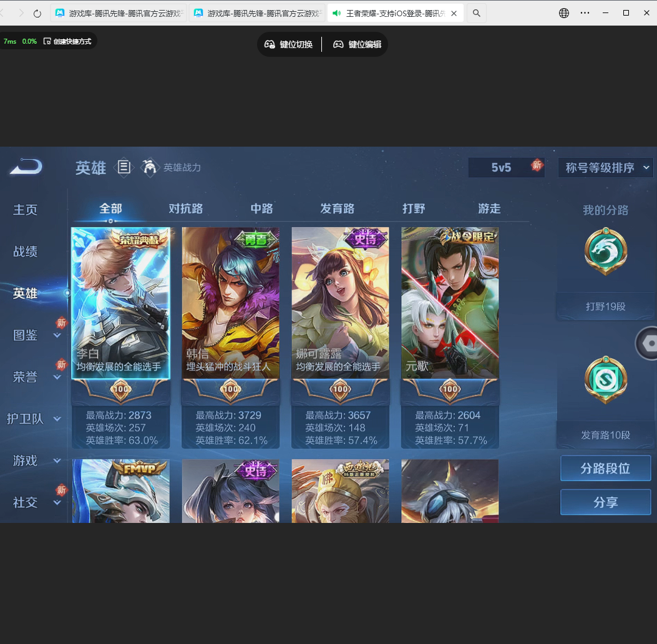Open the 称号等级排序 sort dropdown
The height and width of the screenshot is (644, 657).
[x=605, y=168]
